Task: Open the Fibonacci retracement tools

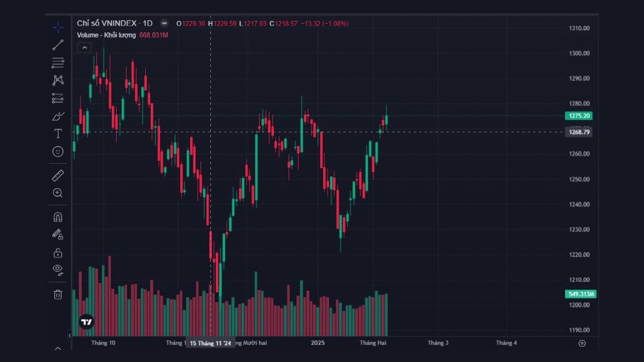Action: [58, 63]
